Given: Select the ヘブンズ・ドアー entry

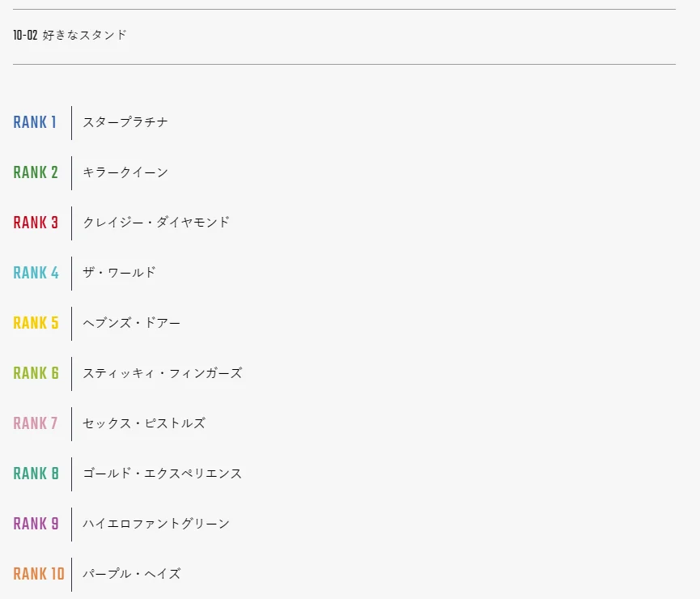Looking at the screenshot, I should point(132,323).
